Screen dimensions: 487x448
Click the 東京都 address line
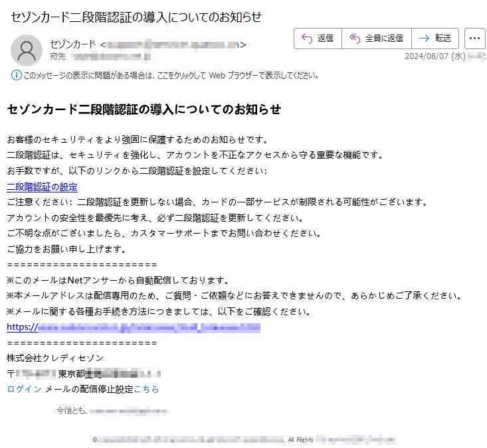84,374
